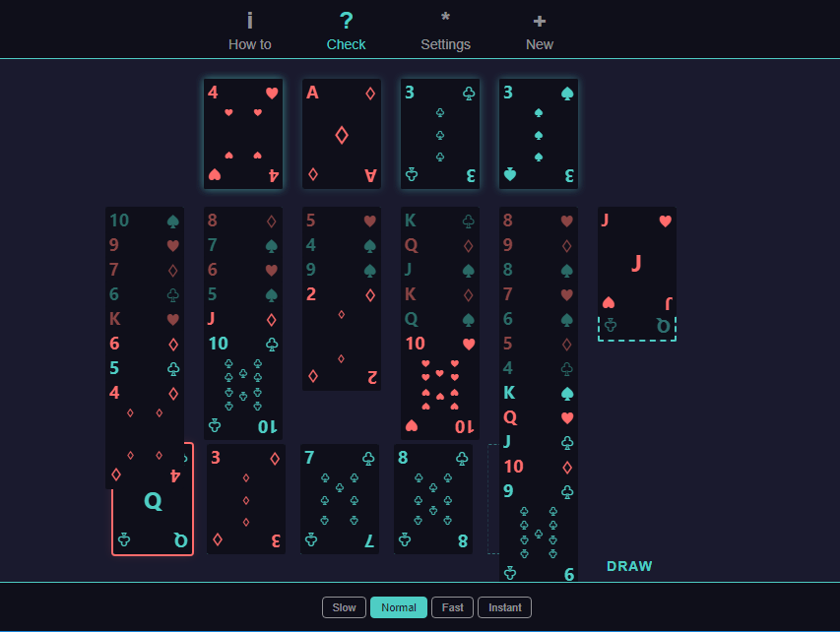Select the 10 of hearts tableau card
840x632 pixels.
point(440,386)
